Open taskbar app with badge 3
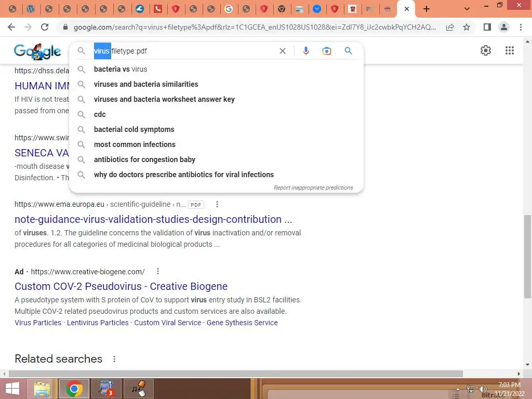 click(x=106, y=389)
